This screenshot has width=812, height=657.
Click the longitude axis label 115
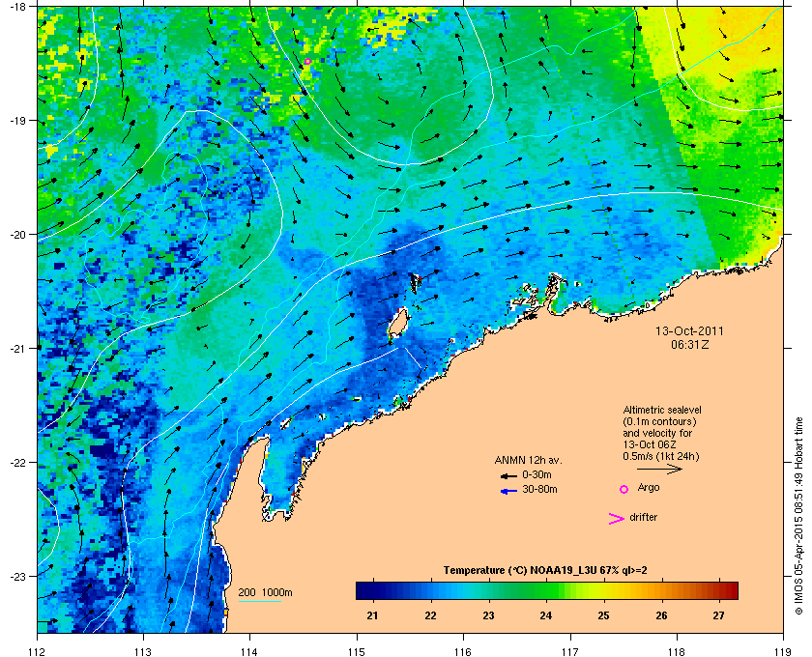[357, 651]
